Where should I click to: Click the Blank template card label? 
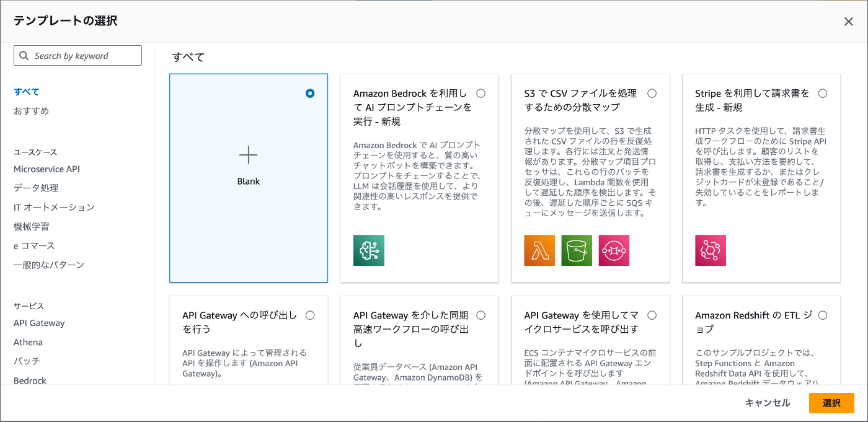click(x=248, y=182)
